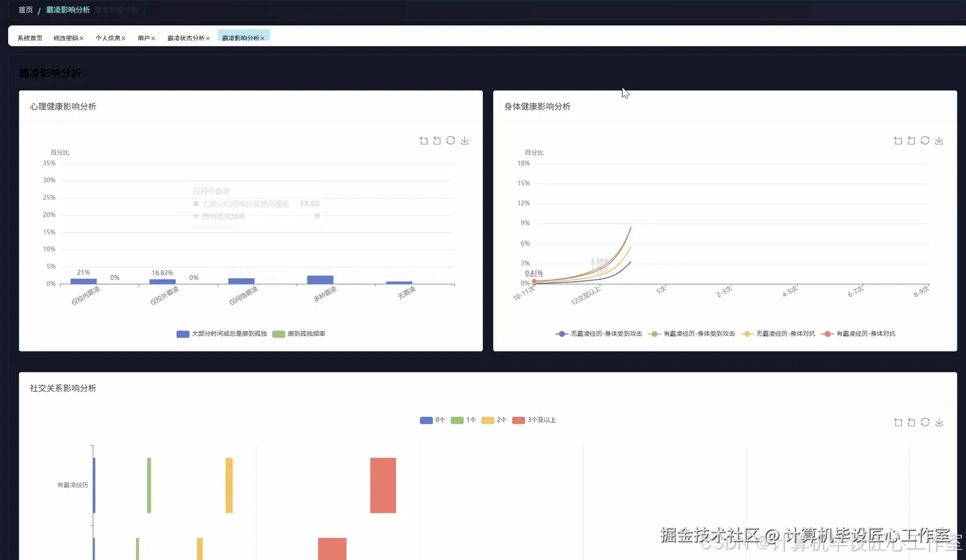
Task: Click the 多种霸凌 blue bar
Action: pos(320,280)
